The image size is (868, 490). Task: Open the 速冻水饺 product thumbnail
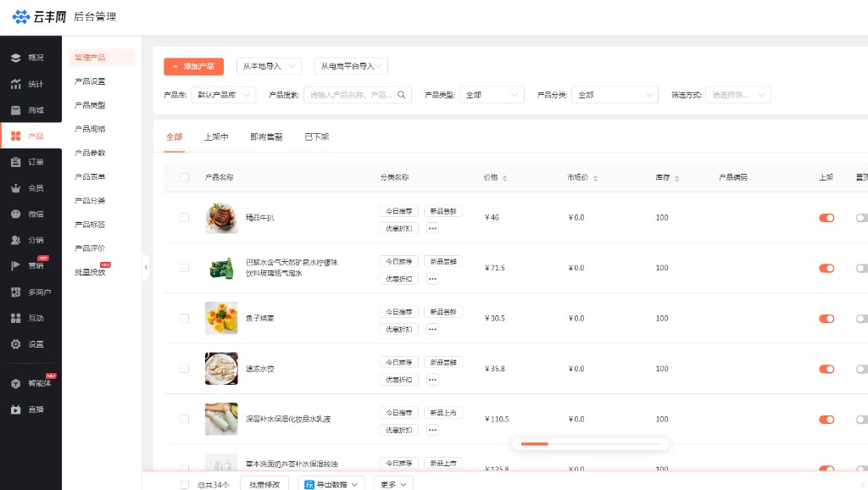(221, 369)
